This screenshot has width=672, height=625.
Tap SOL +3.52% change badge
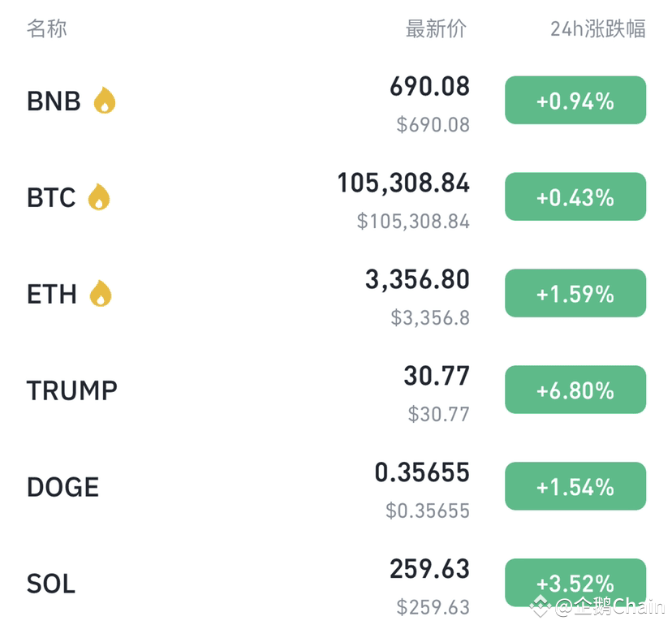tap(575, 583)
